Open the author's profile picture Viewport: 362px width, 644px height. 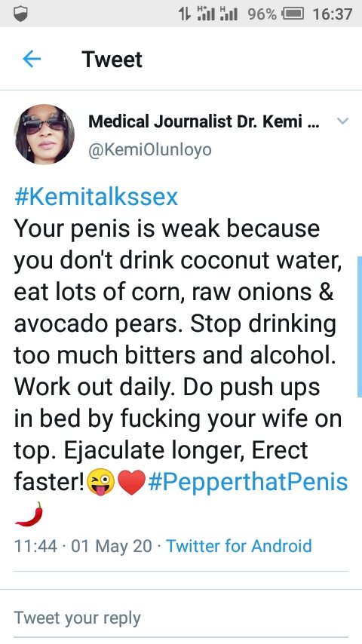(44, 134)
